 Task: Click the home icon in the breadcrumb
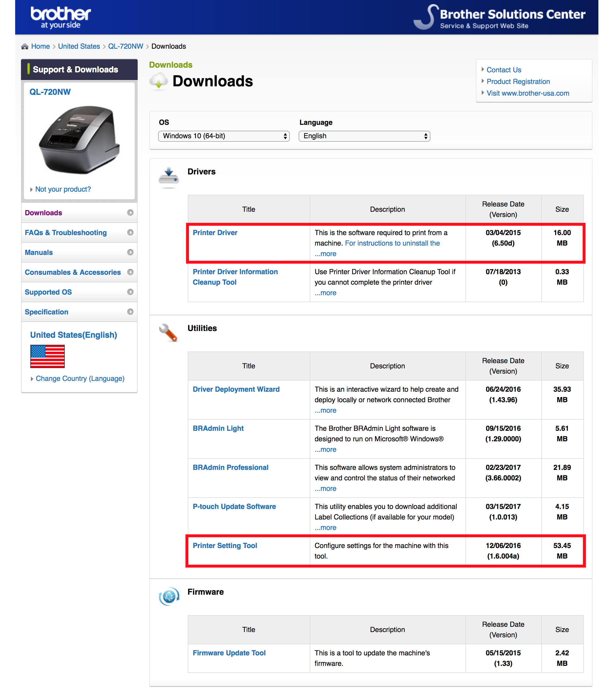click(25, 46)
